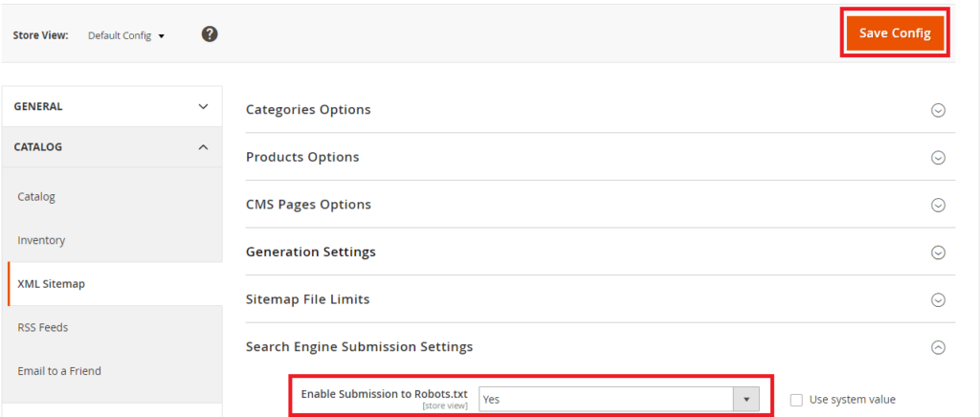Go to RSS Feeds settings
This screenshot has width=980, height=417.
43,327
